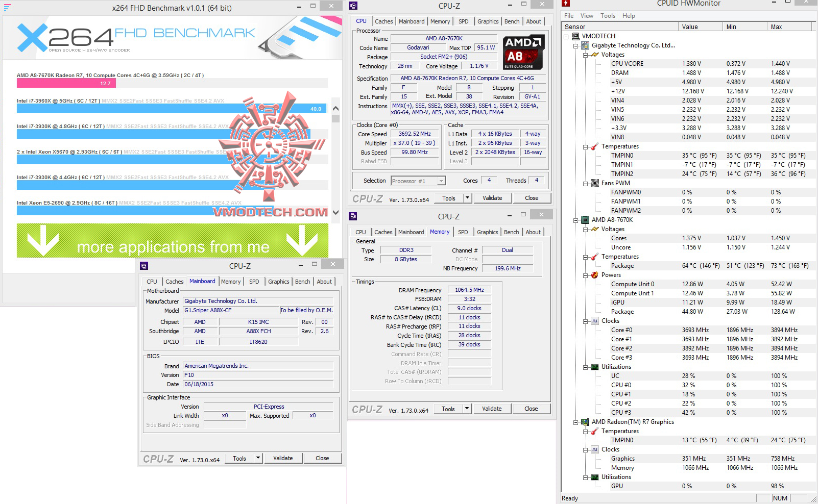The width and height of the screenshot is (818, 504).
Task: Click the CPU-Z icon in the CPU tab window title bar
Action: 353,6
